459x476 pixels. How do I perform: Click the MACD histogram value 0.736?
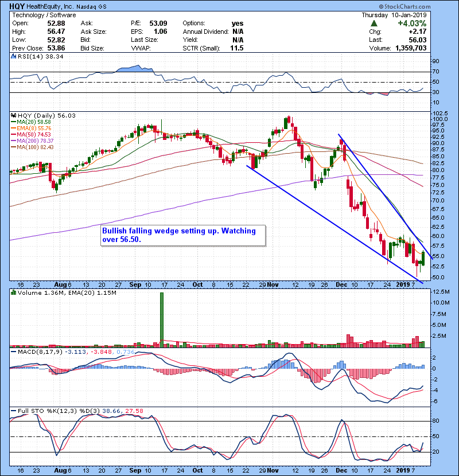coord(125,352)
